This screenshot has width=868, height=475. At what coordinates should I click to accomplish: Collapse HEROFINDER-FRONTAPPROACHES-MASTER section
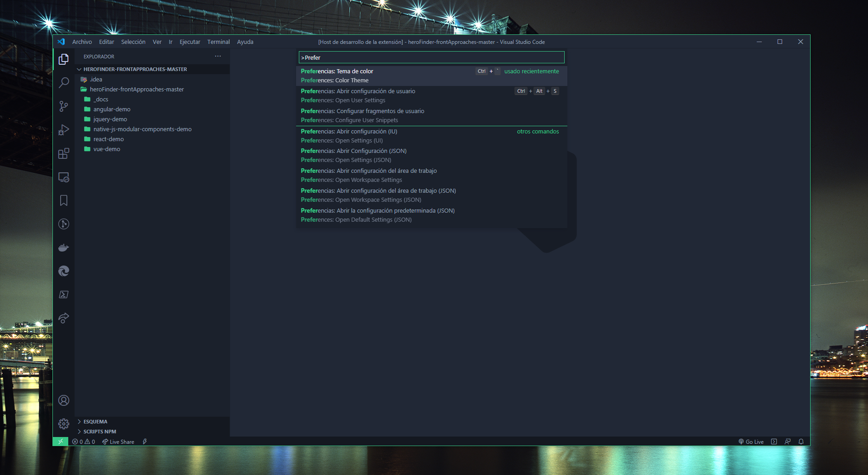152,69
